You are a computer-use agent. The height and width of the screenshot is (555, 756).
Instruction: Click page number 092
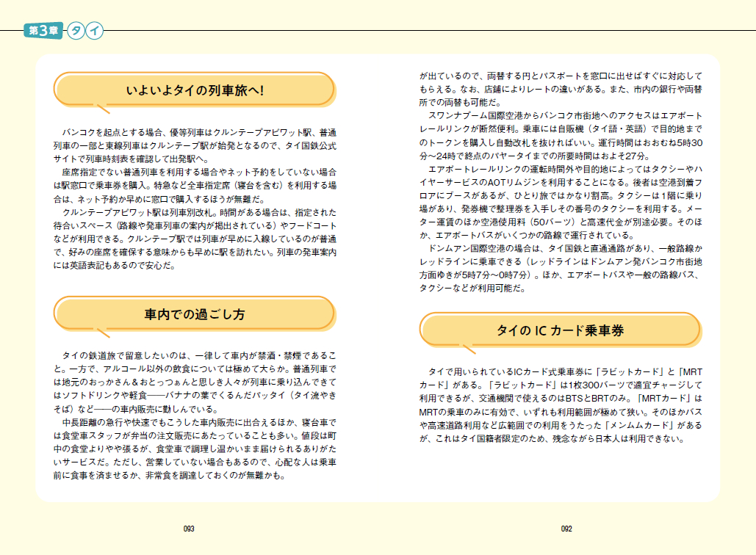pyautogui.click(x=566, y=528)
